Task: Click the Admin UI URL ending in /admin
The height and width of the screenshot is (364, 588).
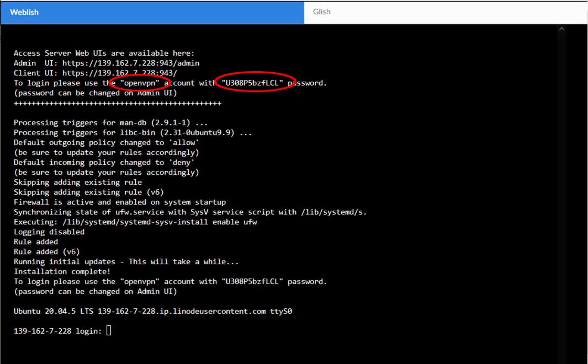Action: click(x=131, y=63)
